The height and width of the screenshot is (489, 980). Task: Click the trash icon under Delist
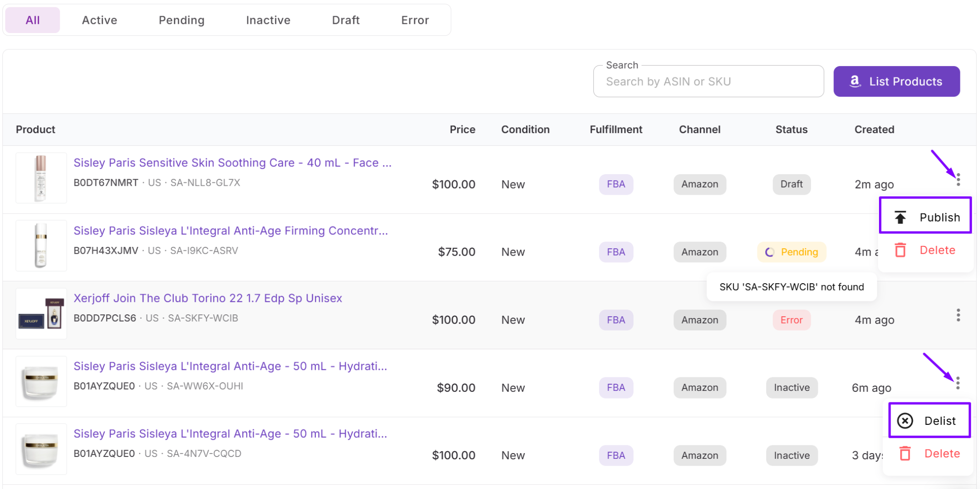(905, 454)
